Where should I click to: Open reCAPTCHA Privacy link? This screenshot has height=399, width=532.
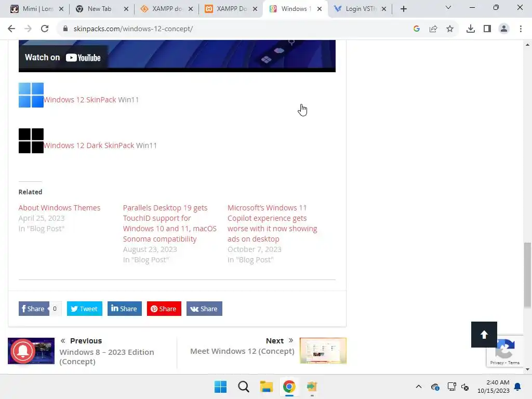pos(497,363)
